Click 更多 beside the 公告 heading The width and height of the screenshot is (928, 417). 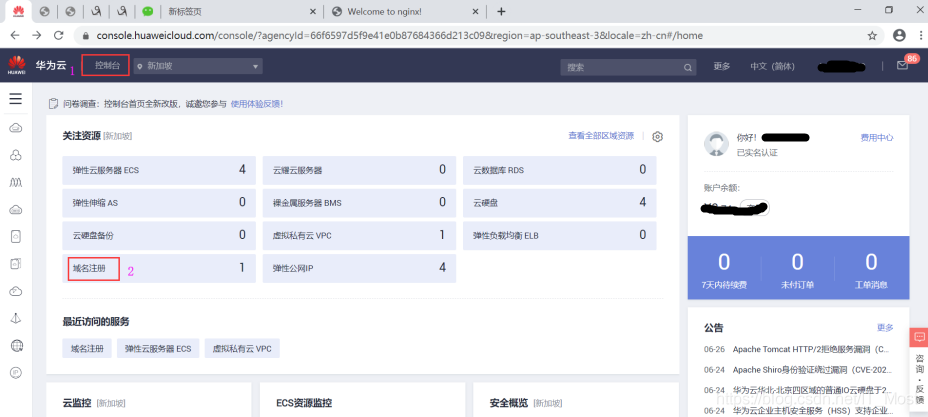(x=885, y=328)
